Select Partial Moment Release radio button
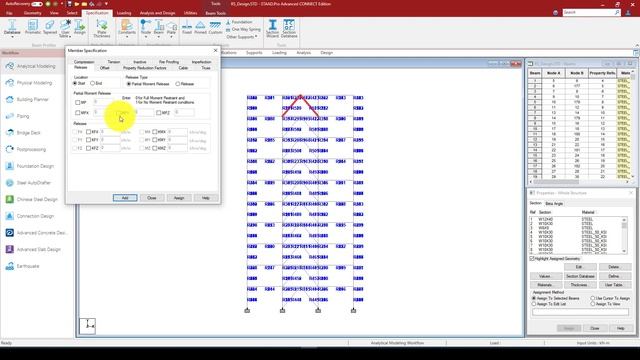This screenshot has width=640, height=360. (x=129, y=84)
